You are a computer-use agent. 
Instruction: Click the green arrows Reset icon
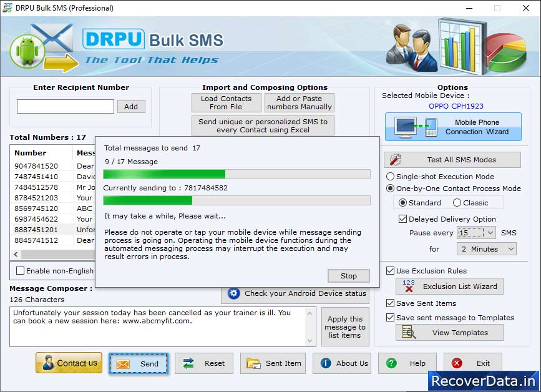pyautogui.click(x=188, y=363)
